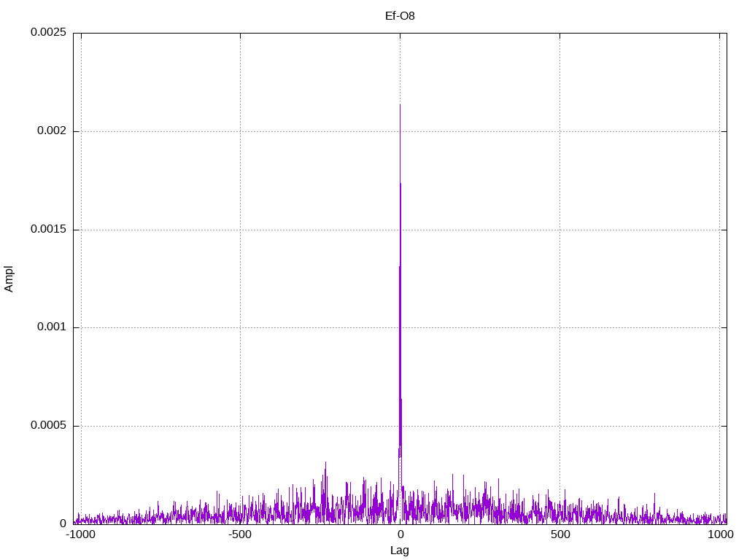Click the 500 x-axis tick label
The width and height of the screenshot is (747, 560).
[560, 534]
